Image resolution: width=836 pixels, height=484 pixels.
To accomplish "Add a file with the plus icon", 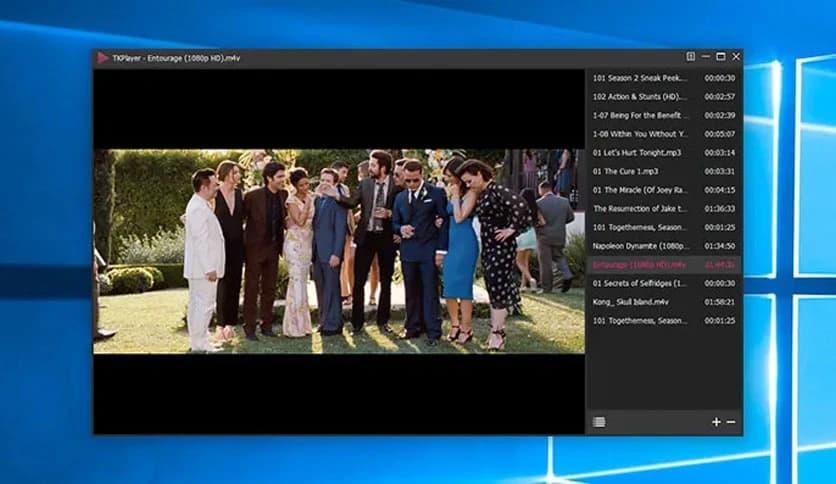I will click(716, 422).
